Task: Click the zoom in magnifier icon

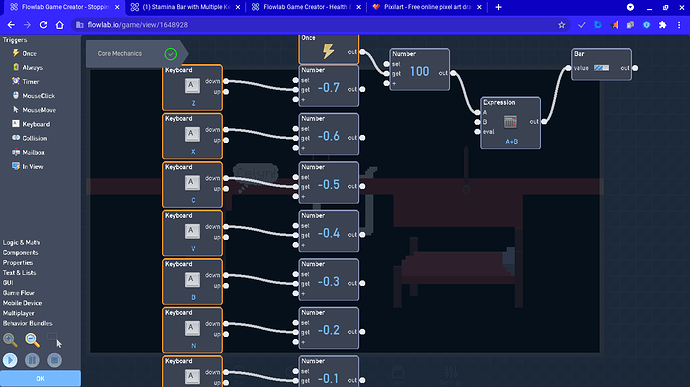Action: coord(10,340)
